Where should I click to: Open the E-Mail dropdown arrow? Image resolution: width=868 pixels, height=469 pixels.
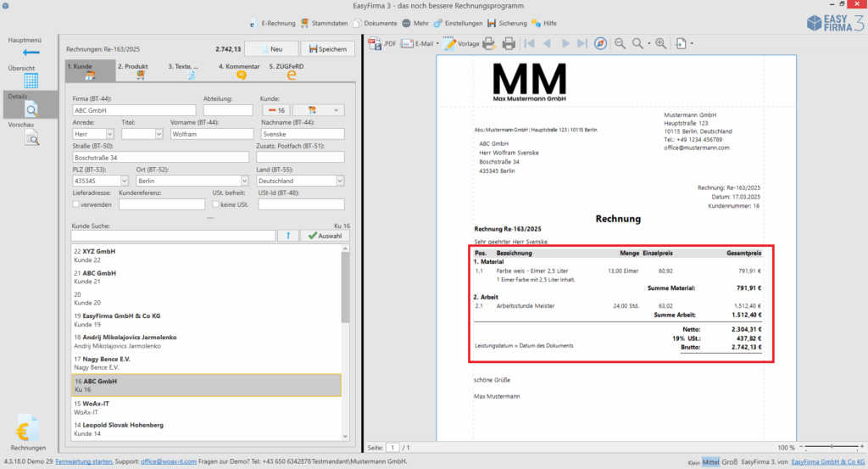click(437, 44)
